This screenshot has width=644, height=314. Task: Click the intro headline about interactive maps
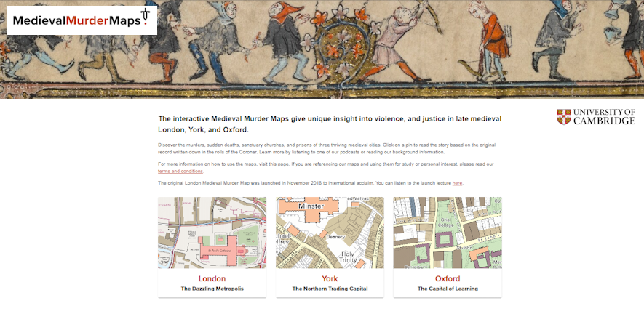(x=330, y=124)
